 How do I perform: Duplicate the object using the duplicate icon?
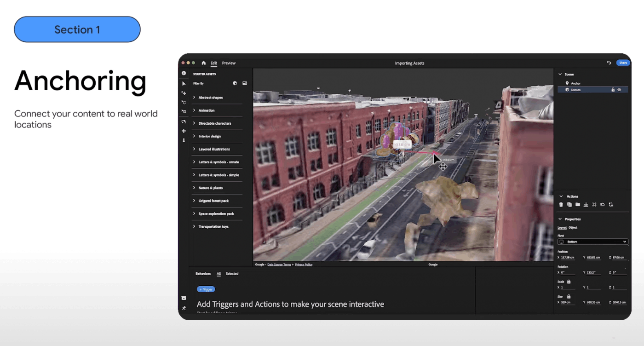click(x=569, y=204)
